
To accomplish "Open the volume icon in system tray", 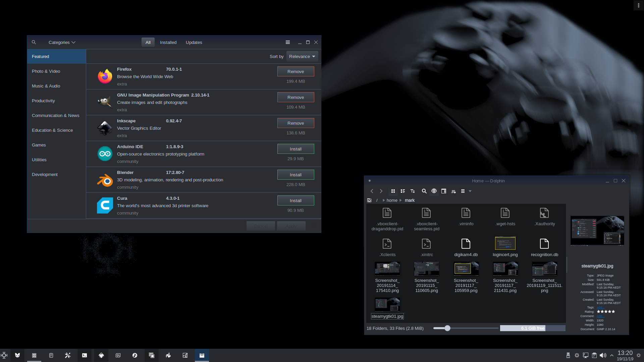I will (x=603, y=355).
